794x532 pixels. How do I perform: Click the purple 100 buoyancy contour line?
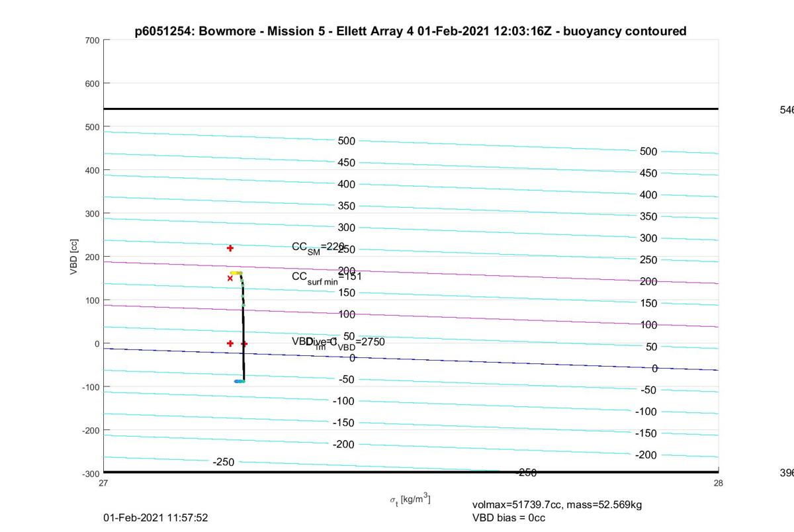coord(411,315)
